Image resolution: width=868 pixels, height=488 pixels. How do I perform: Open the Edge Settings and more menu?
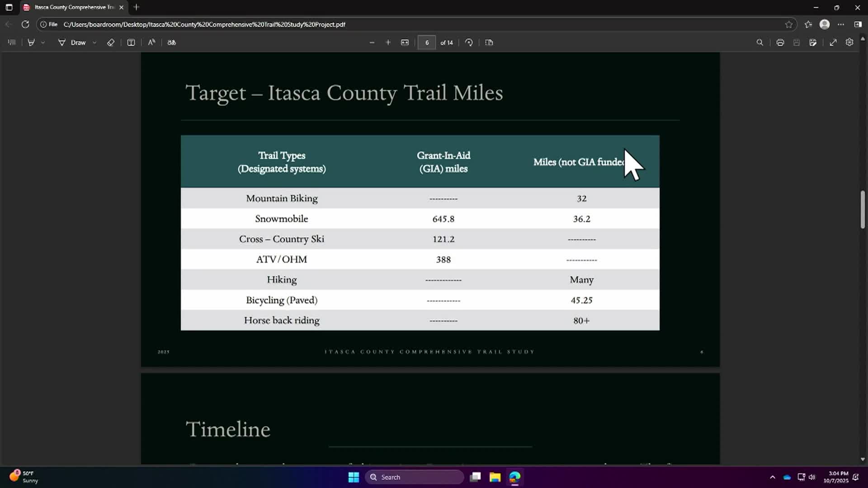point(841,24)
